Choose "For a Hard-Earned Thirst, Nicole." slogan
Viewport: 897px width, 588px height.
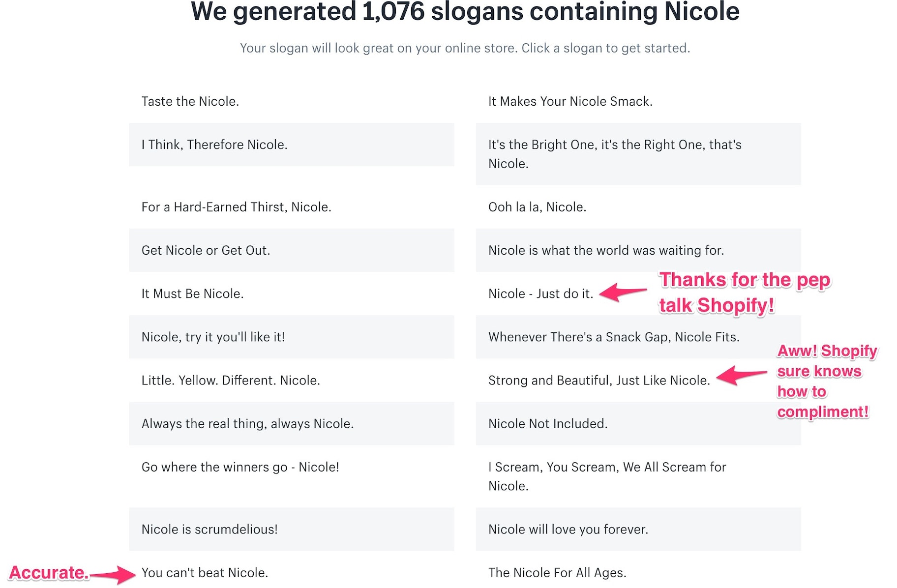(x=236, y=207)
